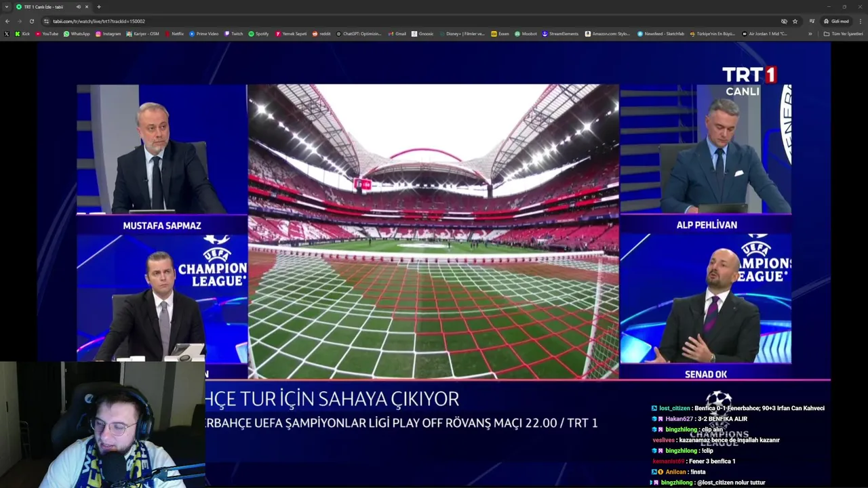Click chat username Anilcan
The height and width of the screenshot is (488, 868).
[x=675, y=472]
